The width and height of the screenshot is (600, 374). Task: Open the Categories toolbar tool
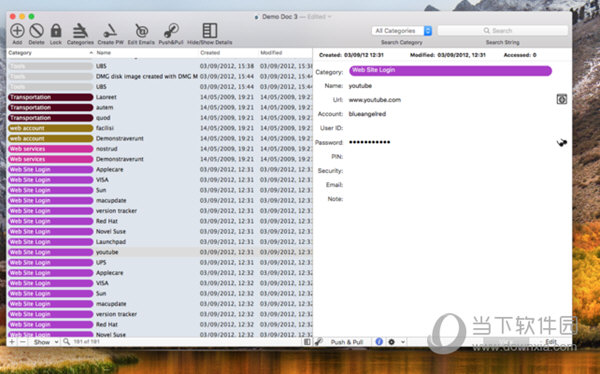pos(80,31)
